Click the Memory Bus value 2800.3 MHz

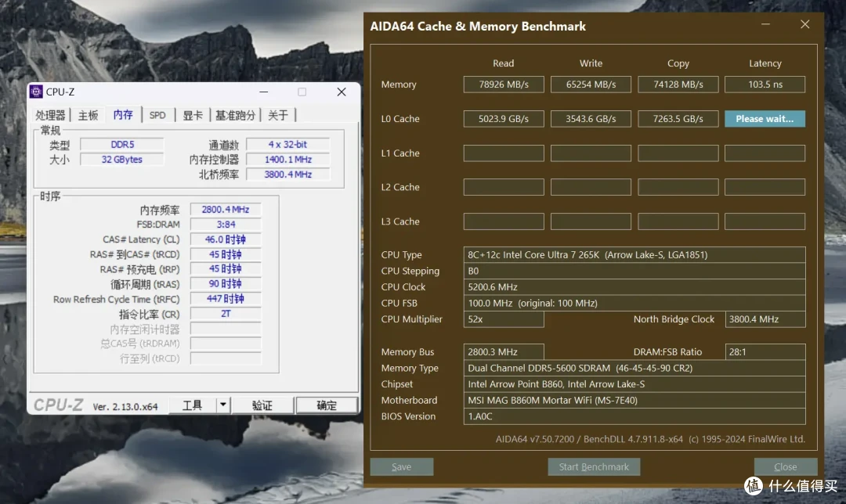click(504, 352)
